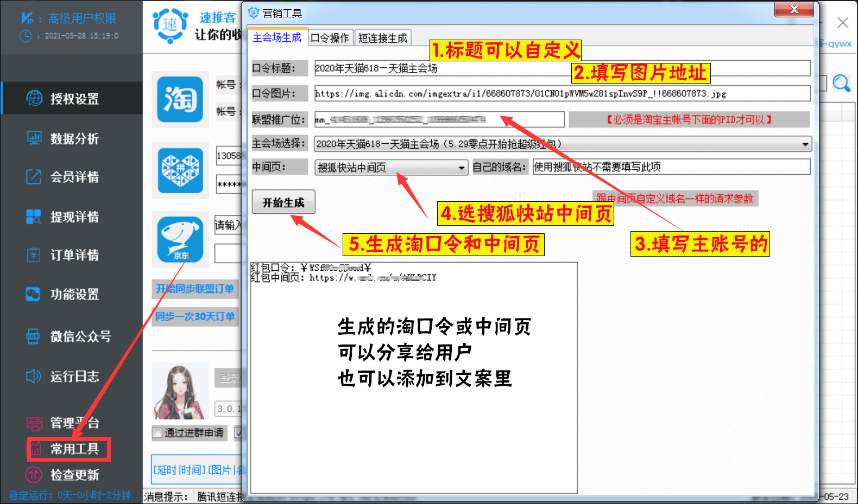Image resolution: width=858 pixels, height=504 pixels.
Task: Click the 3.0 version number field
Action: [229, 409]
